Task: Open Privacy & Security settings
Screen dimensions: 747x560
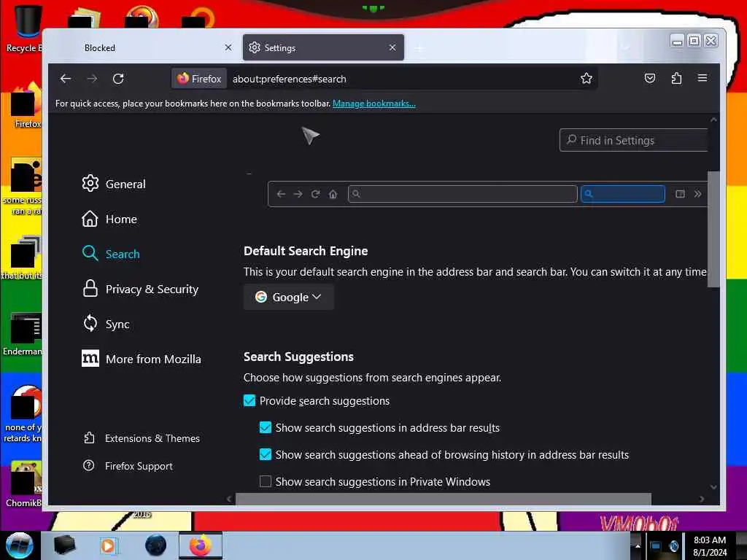Action: tap(140, 289)
